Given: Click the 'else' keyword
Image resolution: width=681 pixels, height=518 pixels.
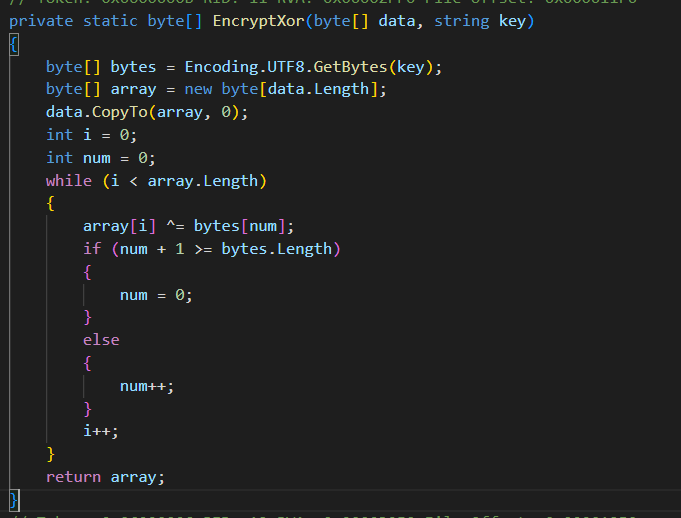Looking at the screenshot, I should click(x=101, y=340).
